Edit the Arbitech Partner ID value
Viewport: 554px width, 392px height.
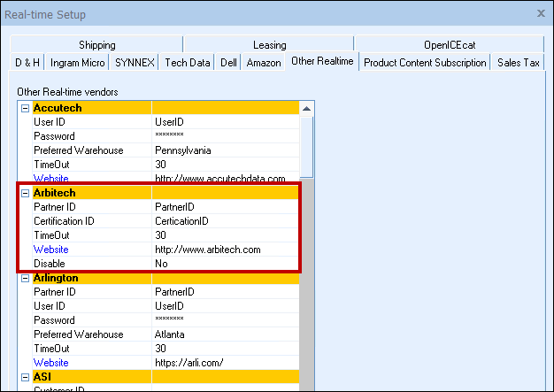point(226,207)
